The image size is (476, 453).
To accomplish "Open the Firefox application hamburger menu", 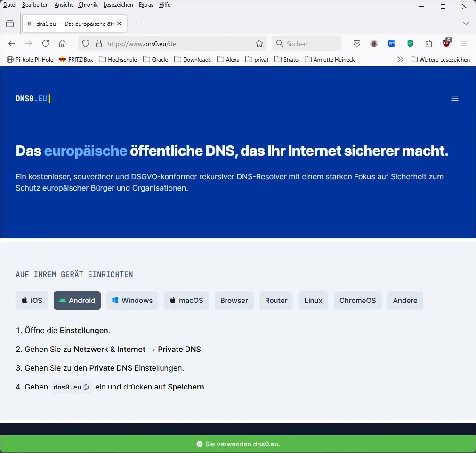I will [x=464, y=44].
